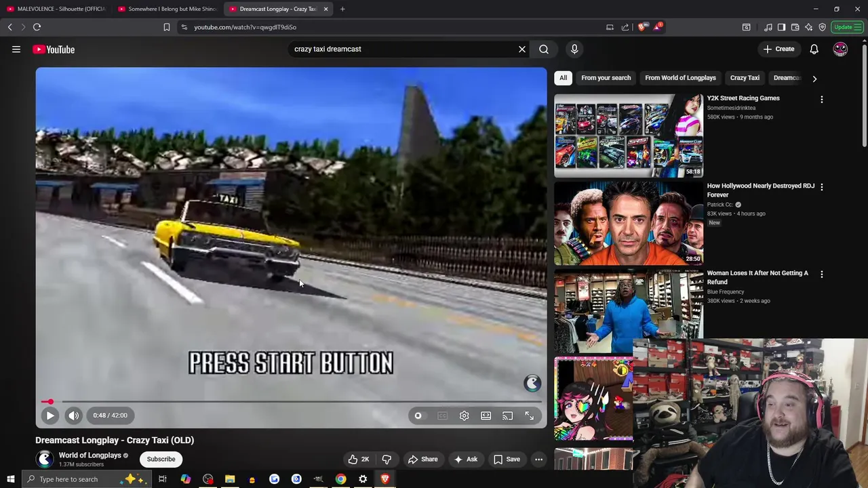868x488 pixels.
Task: Open Brave Rewards triangle icon
Action: 657,27
